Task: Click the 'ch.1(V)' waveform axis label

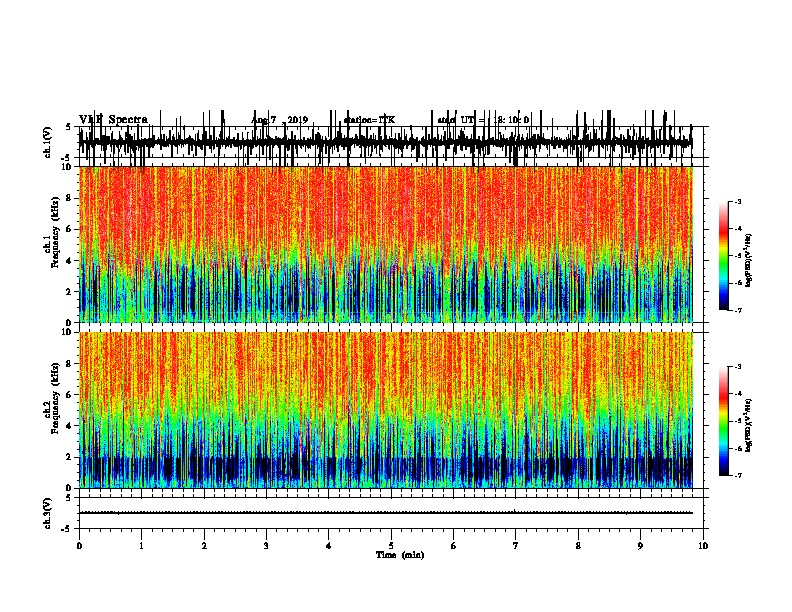Action: coord(47,142)
